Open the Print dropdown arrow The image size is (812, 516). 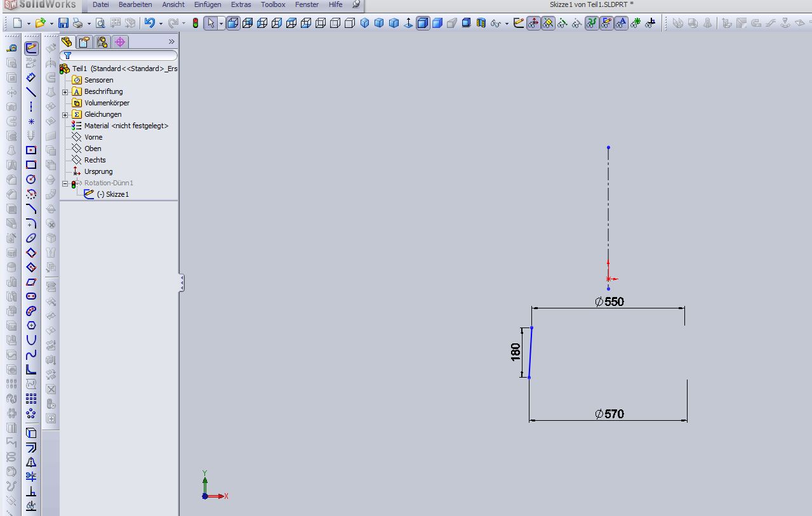coord(89,23)
